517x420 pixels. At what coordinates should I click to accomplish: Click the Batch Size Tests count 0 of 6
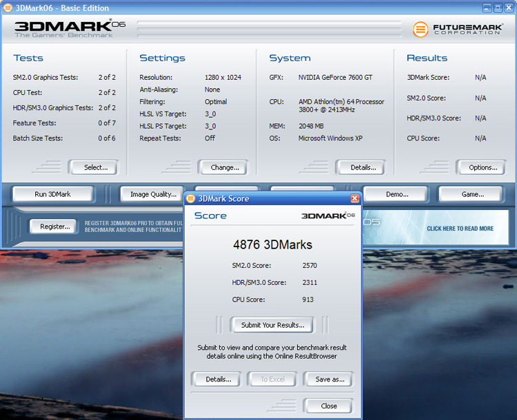click(107, 138)
